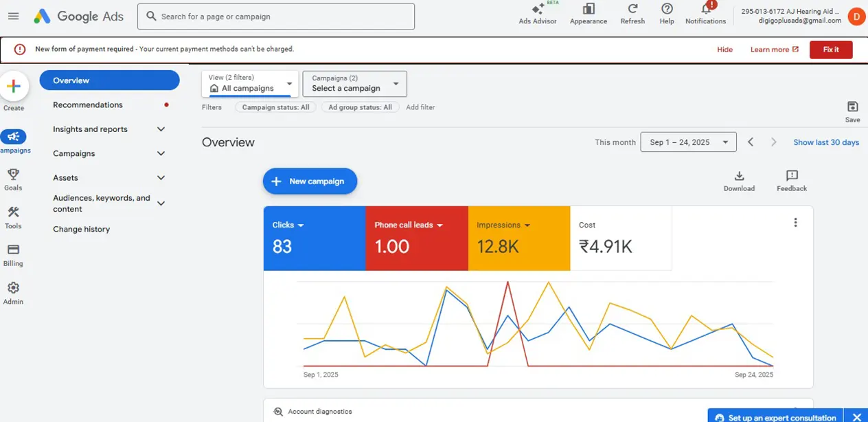This screenshot has width=868, height=422.
Task: Click the Ads Advisor beta icon
Action: [x=538, y=10]
